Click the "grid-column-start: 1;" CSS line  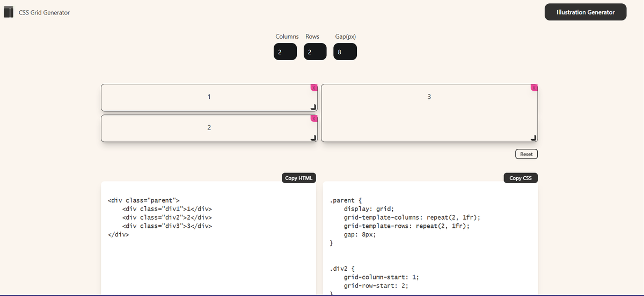(x=382, y=277)
